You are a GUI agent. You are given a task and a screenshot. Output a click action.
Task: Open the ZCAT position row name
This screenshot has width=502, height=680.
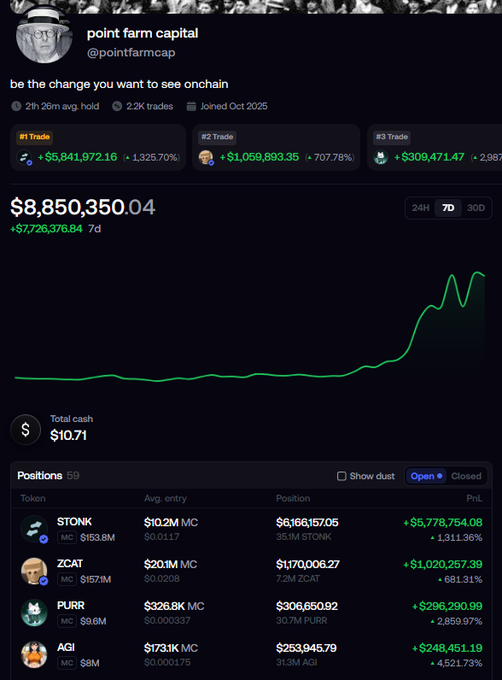tap(70, 563)
